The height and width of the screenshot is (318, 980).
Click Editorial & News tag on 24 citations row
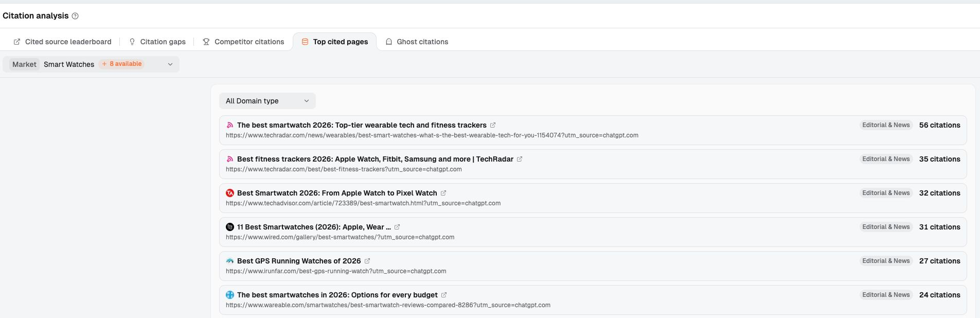click(886, 295)
